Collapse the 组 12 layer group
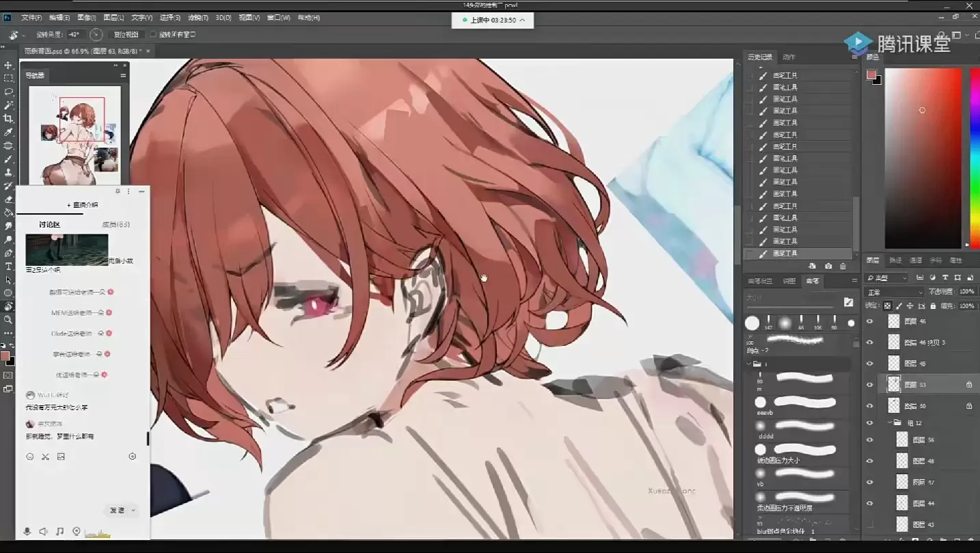This screenshot has width=980, height=553. pos(890,423)
